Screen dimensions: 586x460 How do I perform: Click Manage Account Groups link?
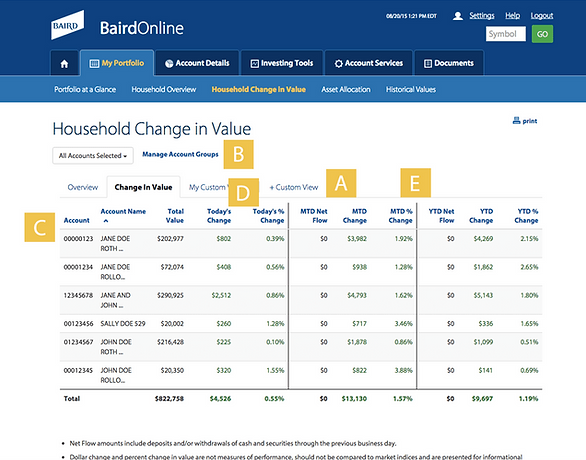click(180, 154)
